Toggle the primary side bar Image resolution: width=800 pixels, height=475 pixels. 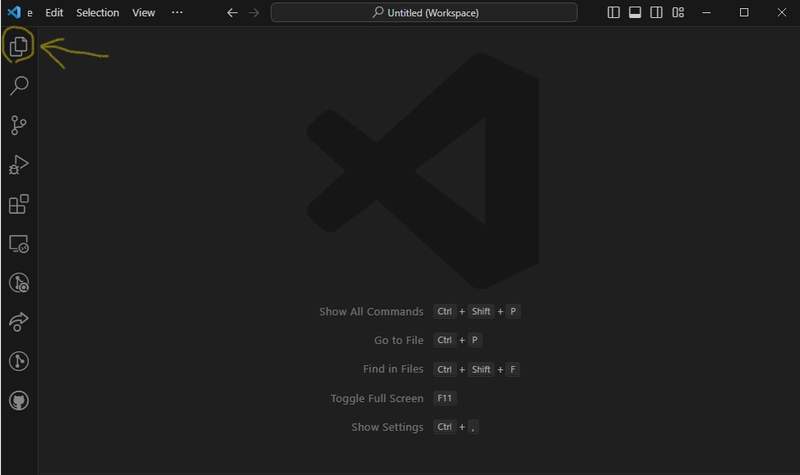(x=614, y=13)
